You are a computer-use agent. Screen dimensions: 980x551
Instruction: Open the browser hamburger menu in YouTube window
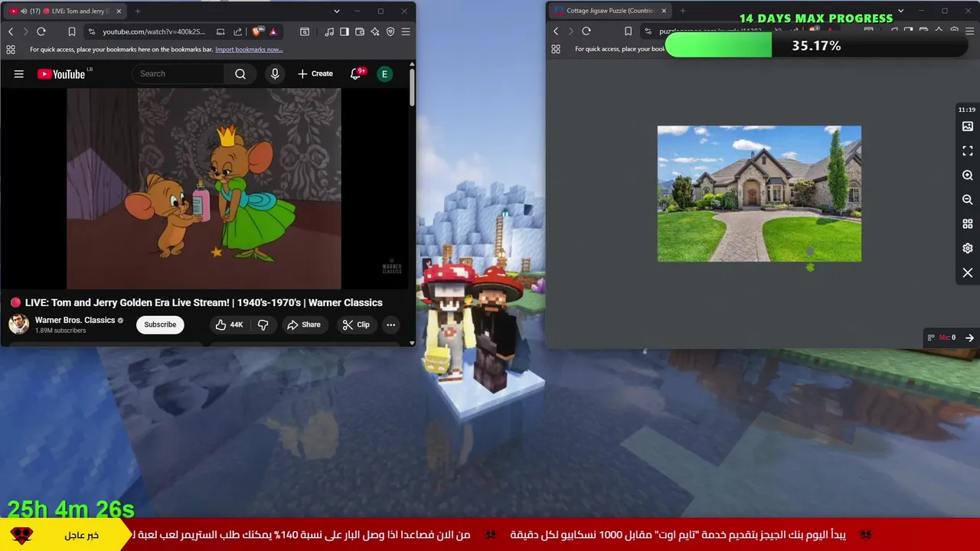coord(406,31)
